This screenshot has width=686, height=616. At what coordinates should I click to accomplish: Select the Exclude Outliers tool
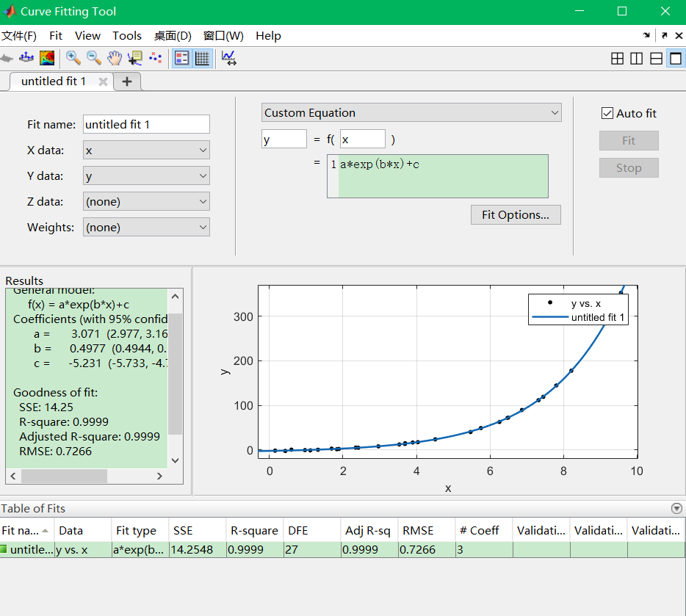156,58
